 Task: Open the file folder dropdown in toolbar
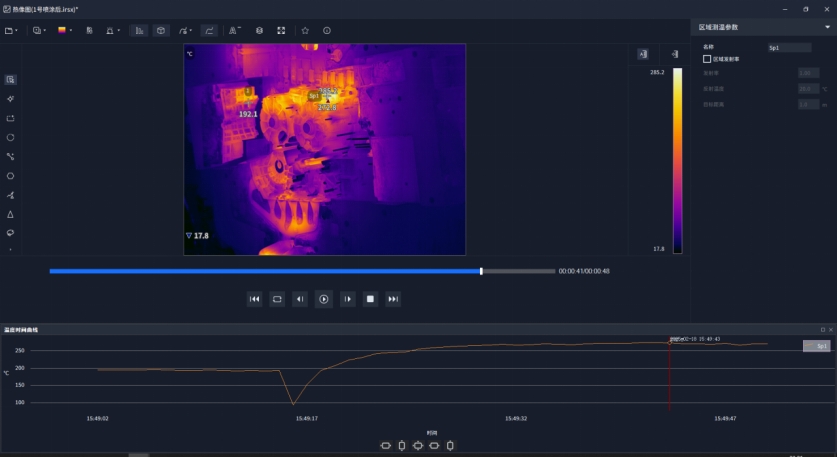tap(11, 31)
